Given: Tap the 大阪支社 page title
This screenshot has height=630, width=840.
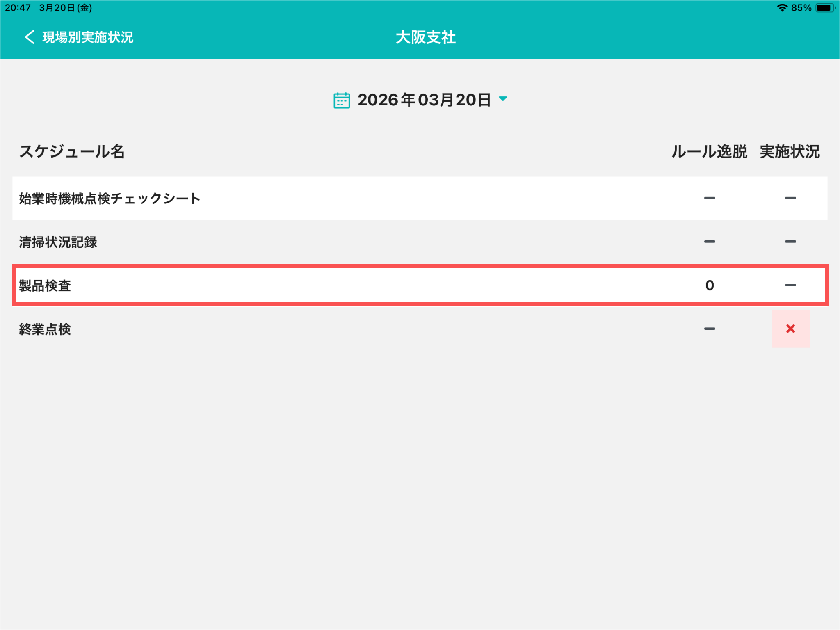Looking at the screenshot, I should 425,37.
